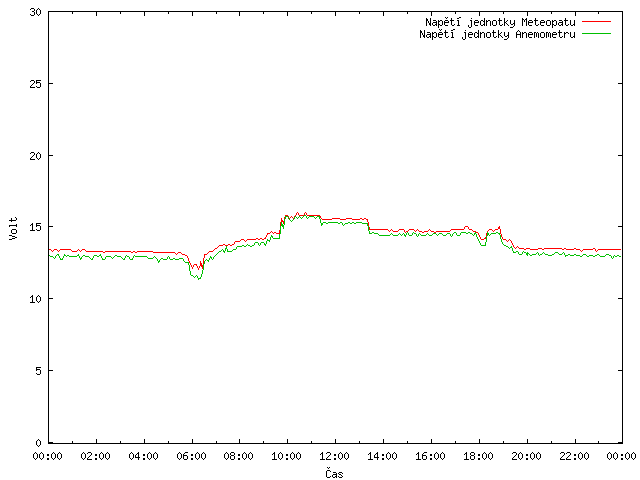Click the red legend line sample
Image resolution: width=640 pixels, height=480 pixels.
point(596,22)
